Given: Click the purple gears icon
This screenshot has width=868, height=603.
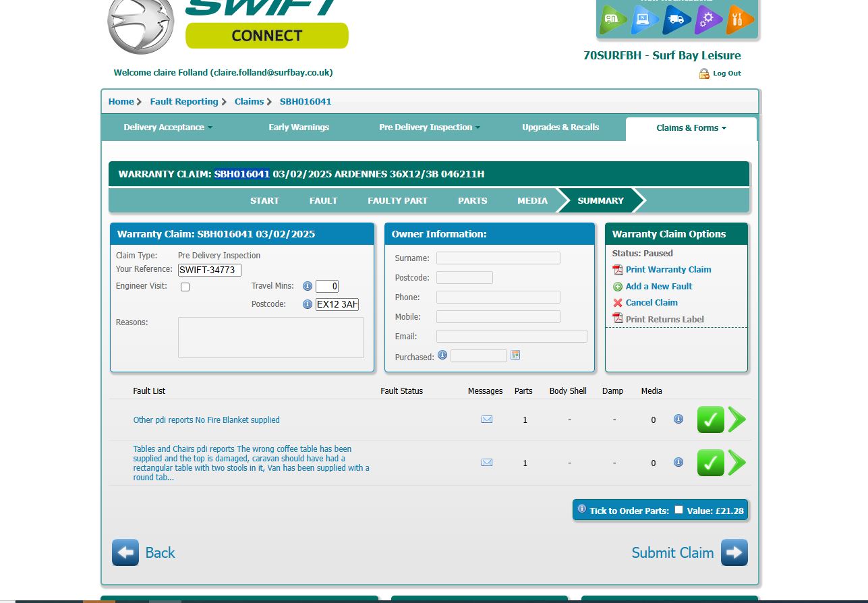Looking at the screenshot, I should coord(708,20).
